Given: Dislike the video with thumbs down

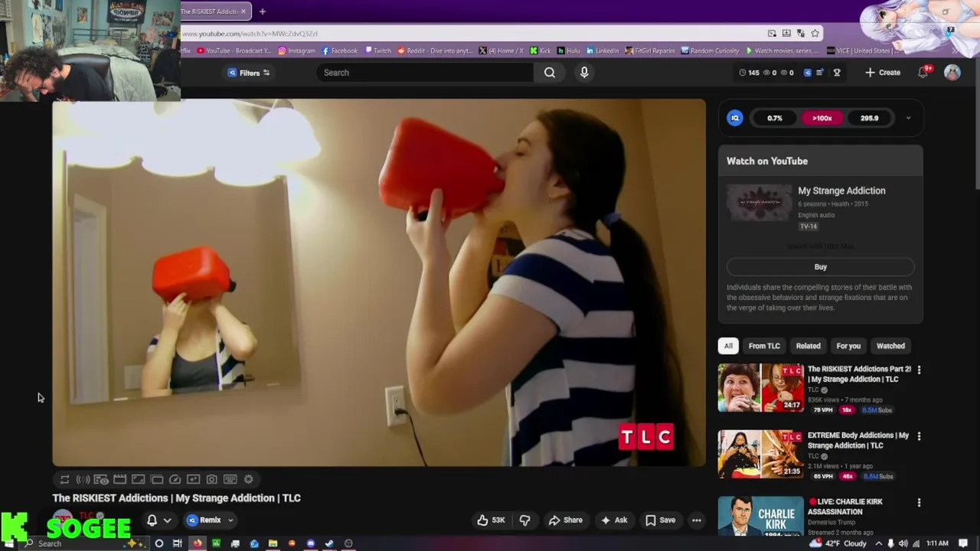Looking at the screenshot, I should coord(525,520).
